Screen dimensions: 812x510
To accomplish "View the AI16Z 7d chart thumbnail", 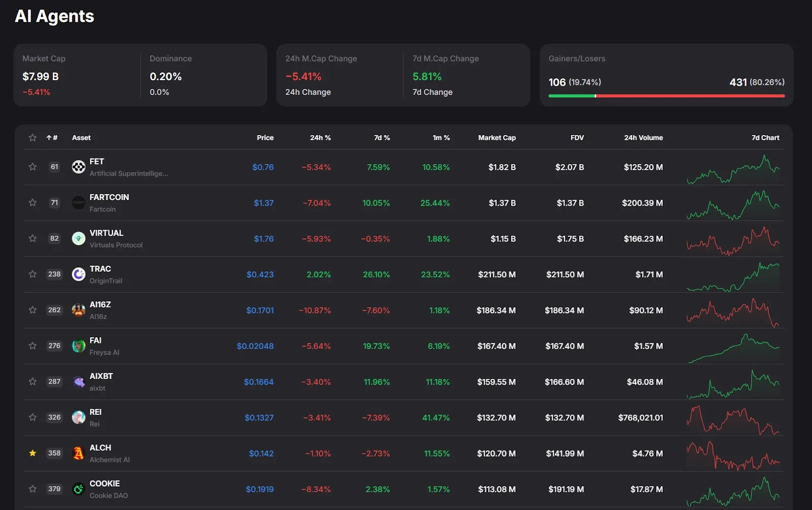I will coord(732,311).
